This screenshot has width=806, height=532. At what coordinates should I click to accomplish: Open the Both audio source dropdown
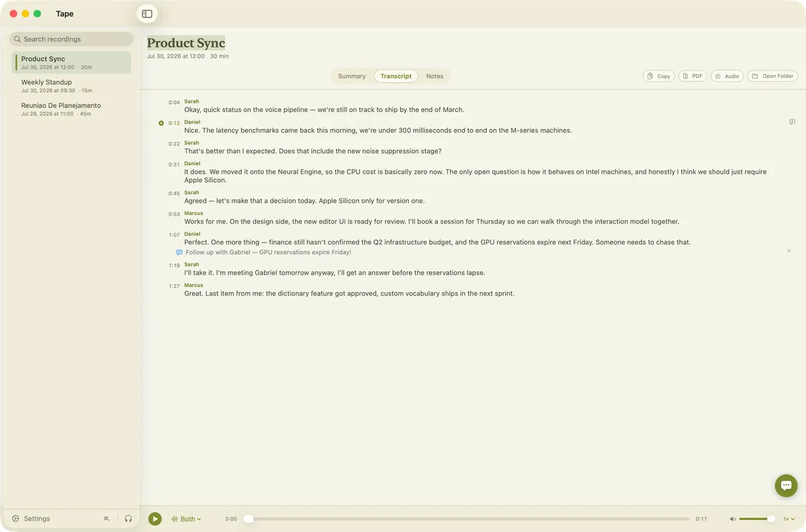[x=187, y=519]
